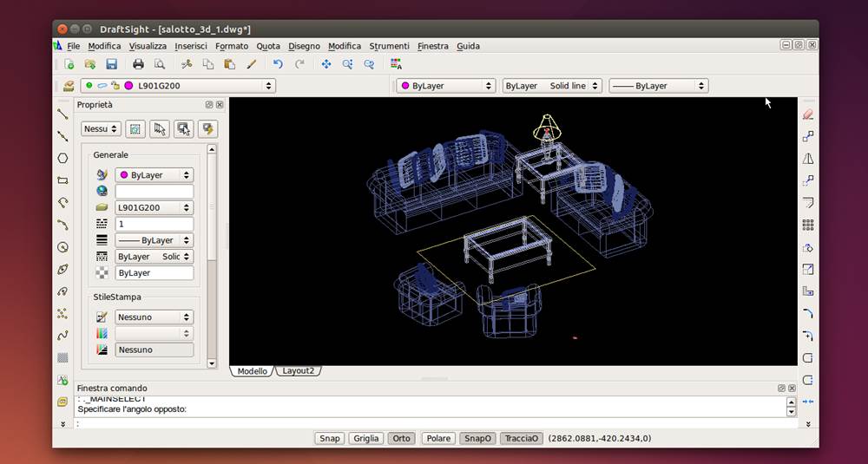Toggle the Snap mode button
This screenshot has width=868, height=464.
pyautogui.click(x=330, y=438)
